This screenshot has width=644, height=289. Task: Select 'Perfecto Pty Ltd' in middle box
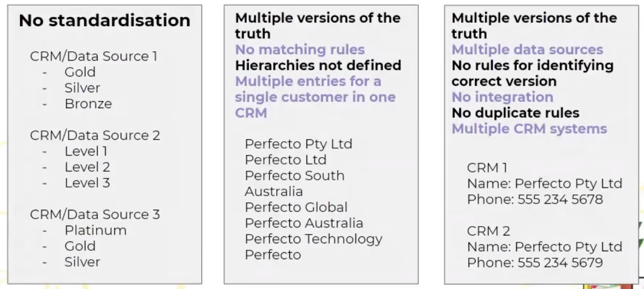pos(298,144)
